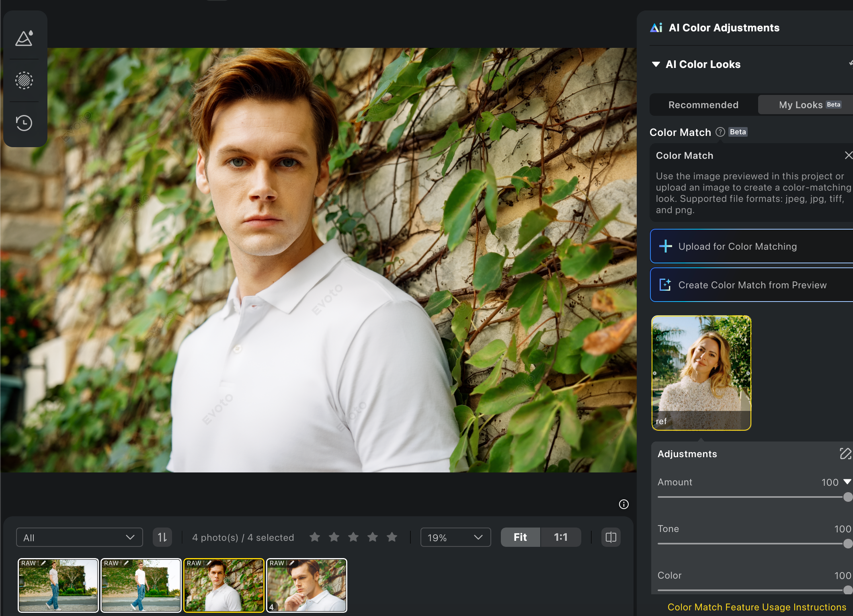Screen dimensions: 853x616
Task: Select third filmstrip portrait with yellow border
Action: (224, 585)
